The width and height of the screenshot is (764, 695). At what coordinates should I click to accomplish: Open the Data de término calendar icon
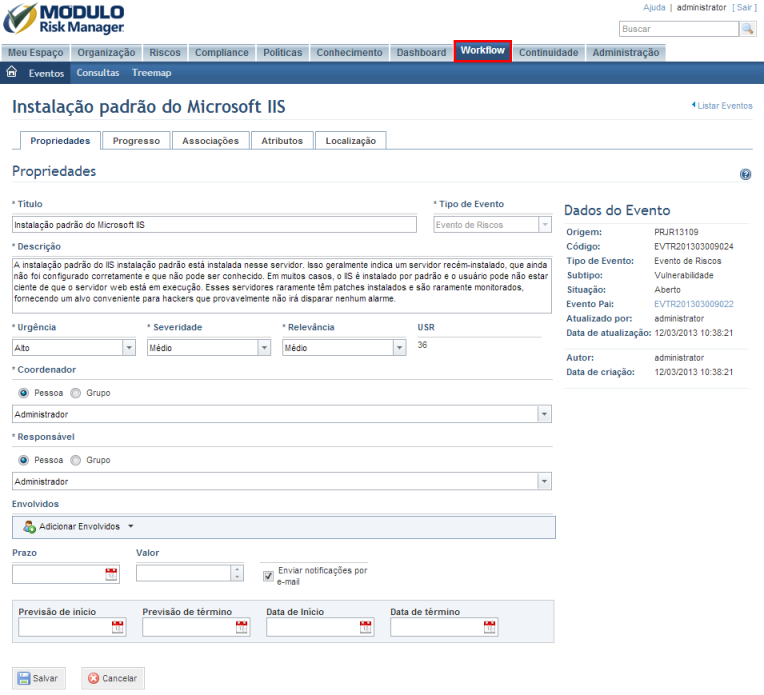(490, 627)
